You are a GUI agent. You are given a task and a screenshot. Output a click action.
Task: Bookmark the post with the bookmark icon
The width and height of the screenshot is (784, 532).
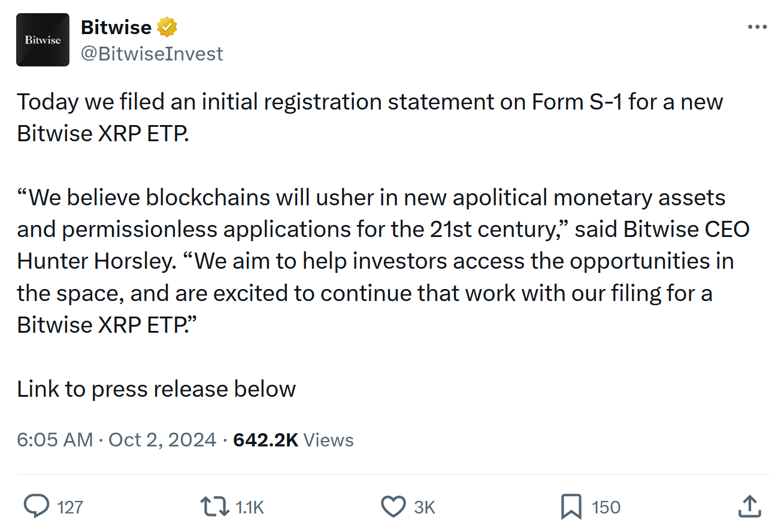tap(571, 507)
